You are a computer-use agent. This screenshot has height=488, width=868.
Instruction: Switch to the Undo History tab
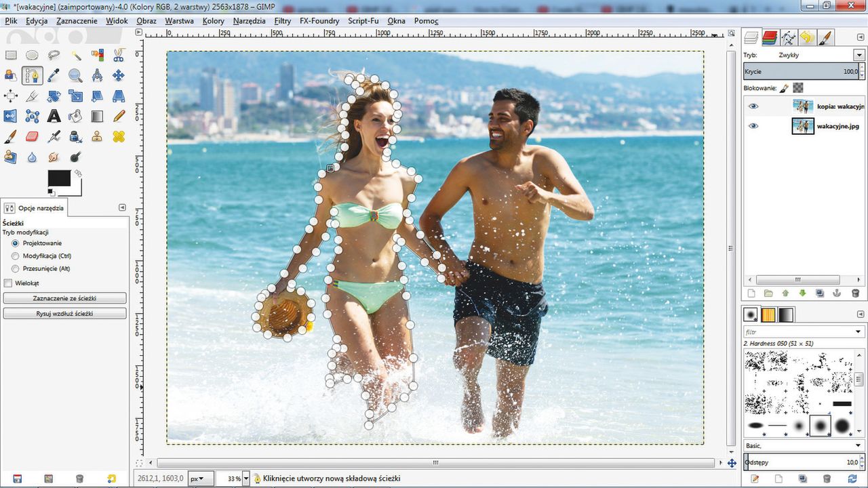click(x=807, y=37)
